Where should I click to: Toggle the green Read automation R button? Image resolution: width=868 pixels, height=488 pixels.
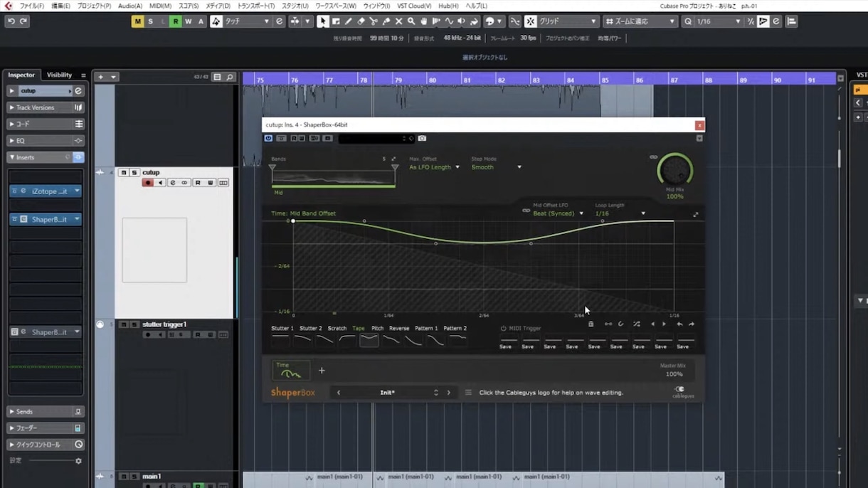pyautogui.click(x=175, y=21)
